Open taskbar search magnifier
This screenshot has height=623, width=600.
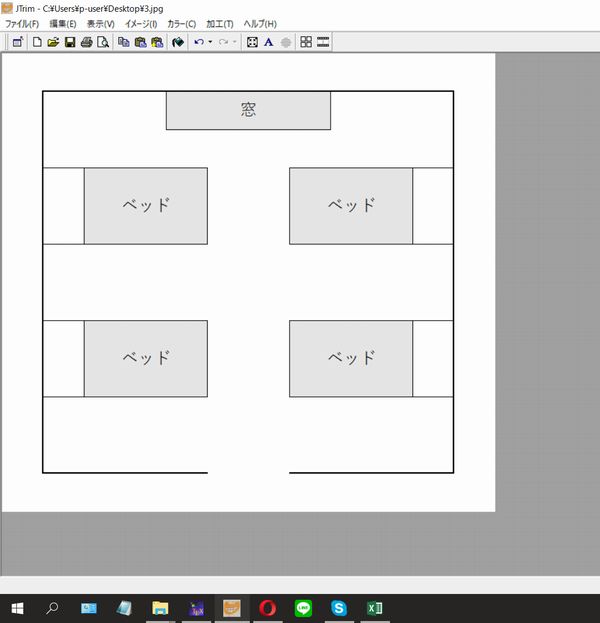point(52,608)
